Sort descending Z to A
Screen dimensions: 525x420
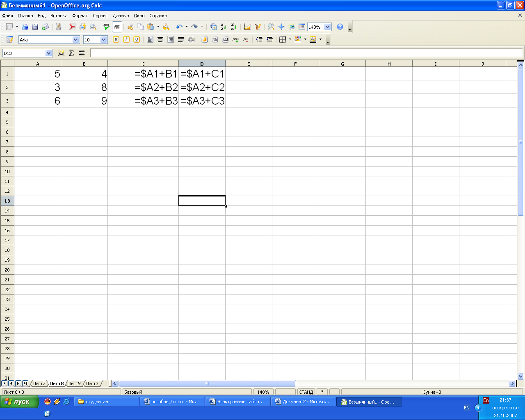(x=234, y=27)
